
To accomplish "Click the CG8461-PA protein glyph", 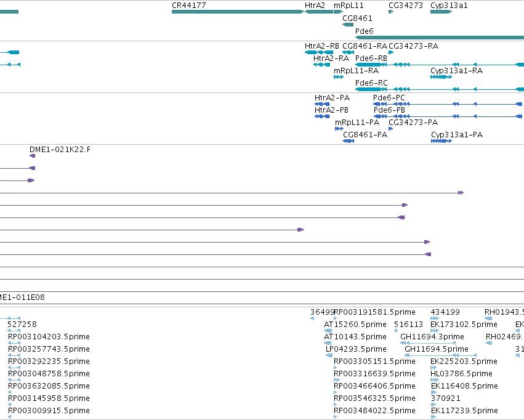I will coord(349,141).
